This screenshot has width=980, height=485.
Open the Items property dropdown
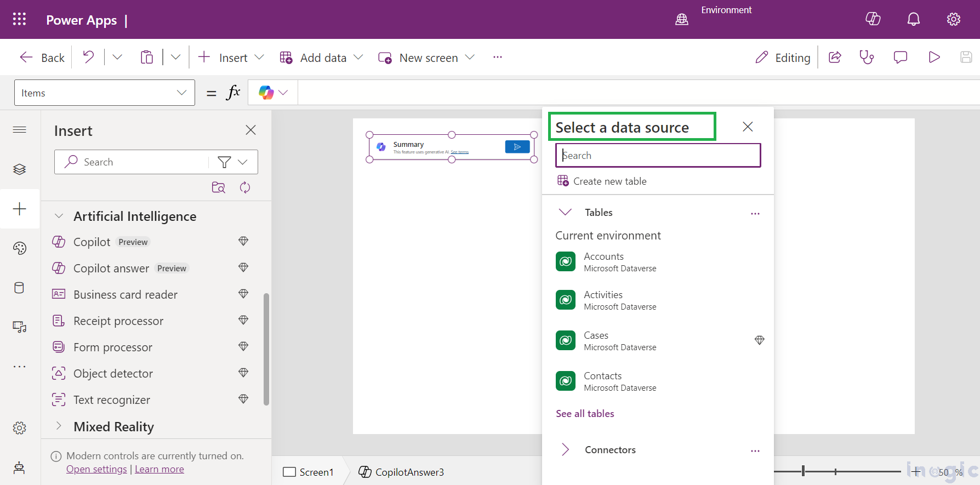104,93
